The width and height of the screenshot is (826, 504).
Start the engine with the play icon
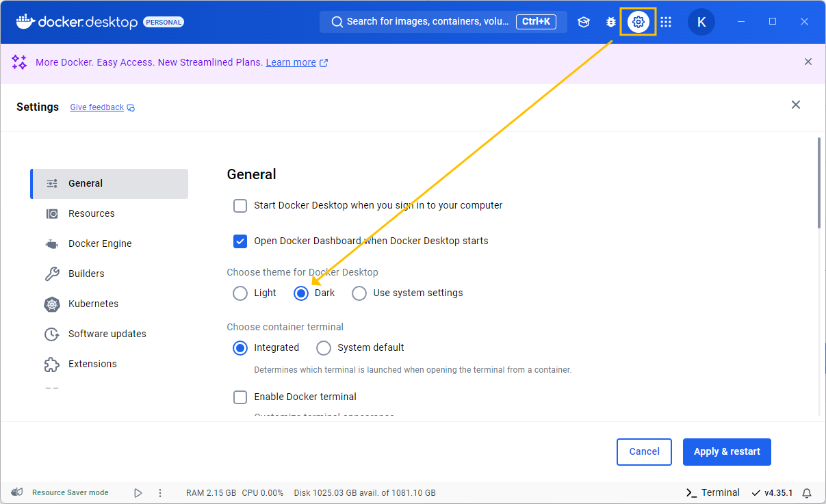tap(138, 492)
